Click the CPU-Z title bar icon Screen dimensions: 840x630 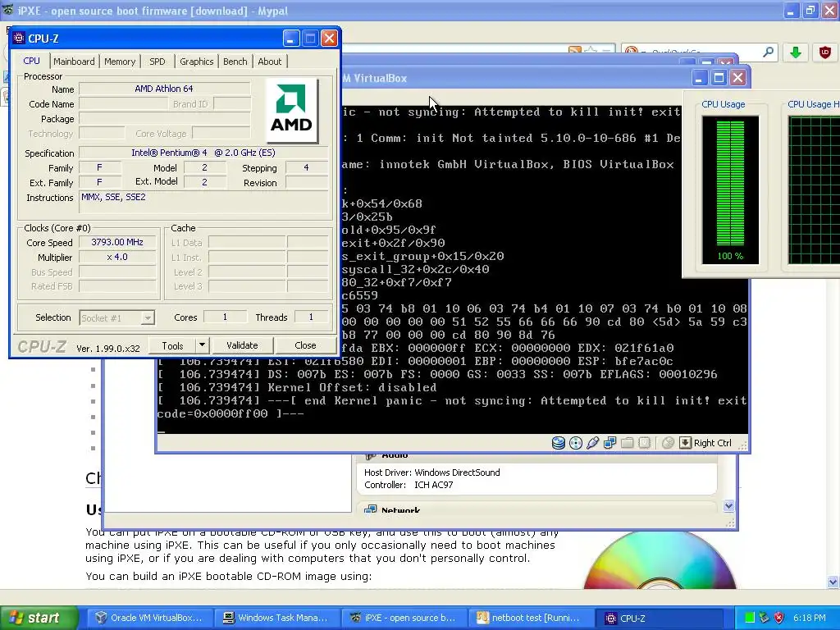click(x=19, y=38)
